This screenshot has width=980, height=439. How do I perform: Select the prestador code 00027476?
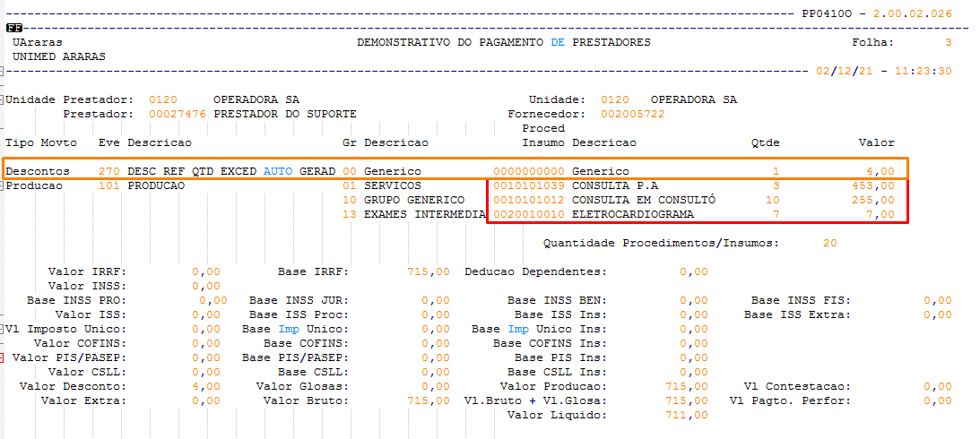point(178,115)
